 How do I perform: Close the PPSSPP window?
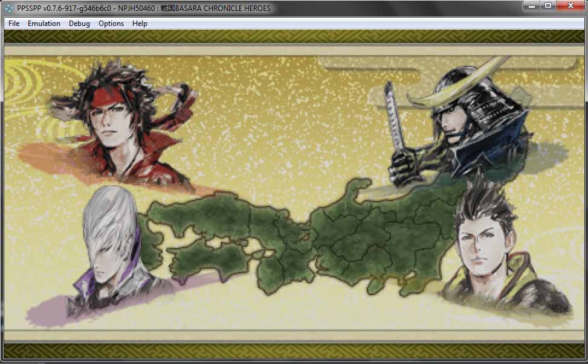point(570,6)
